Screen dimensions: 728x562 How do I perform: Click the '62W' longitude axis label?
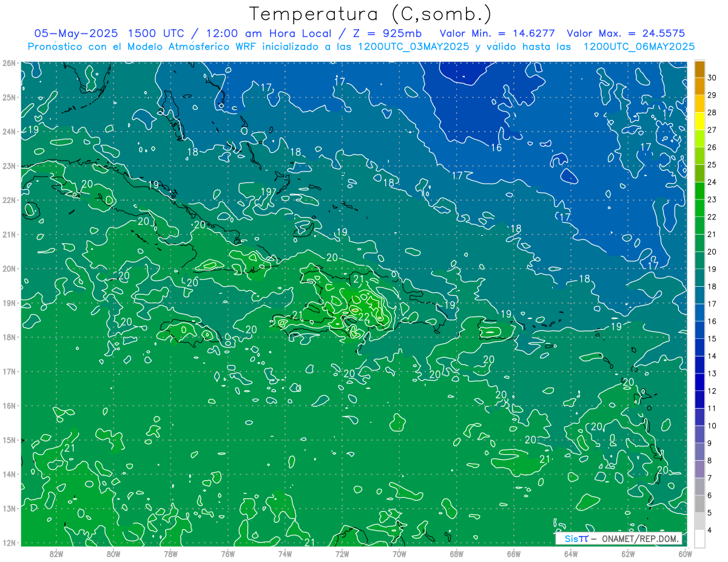coord(629,554)
